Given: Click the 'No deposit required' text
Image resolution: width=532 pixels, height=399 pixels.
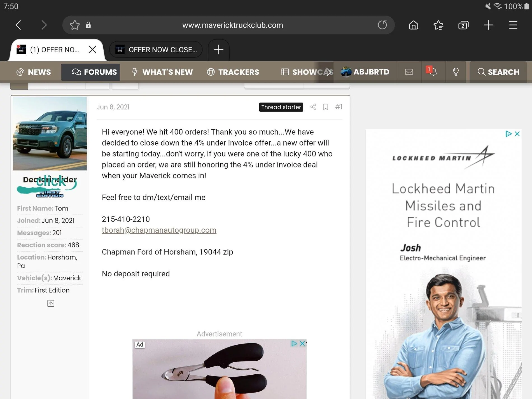Looking at the screenshot, I should coord(136,274).
